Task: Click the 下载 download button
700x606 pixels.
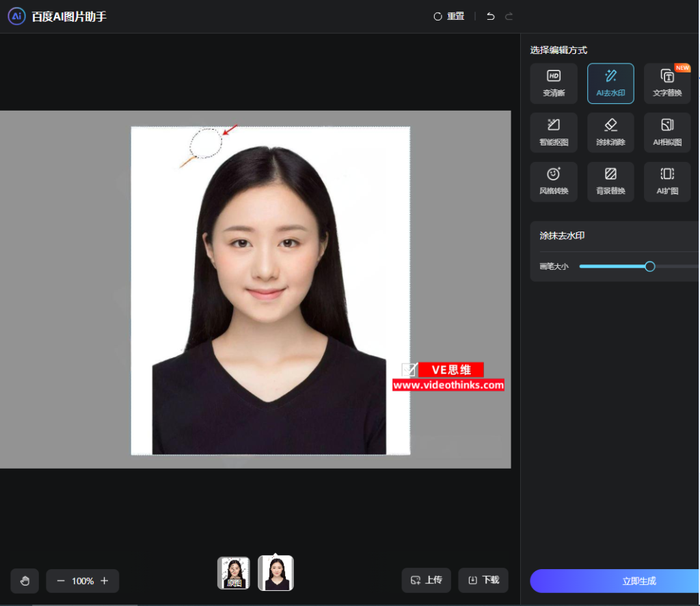Action: (x=483, y=580)
